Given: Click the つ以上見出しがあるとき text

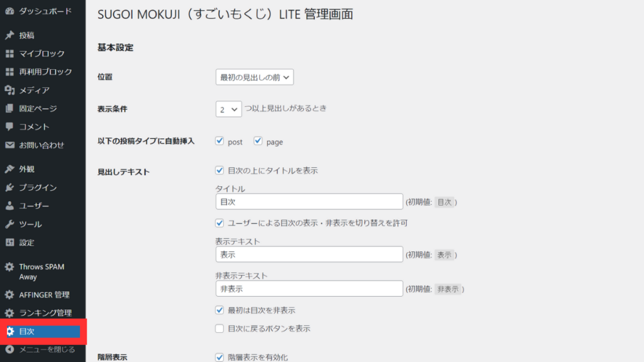Looking at the screenshot, I should pyautogui.click(x=286, y=108).
